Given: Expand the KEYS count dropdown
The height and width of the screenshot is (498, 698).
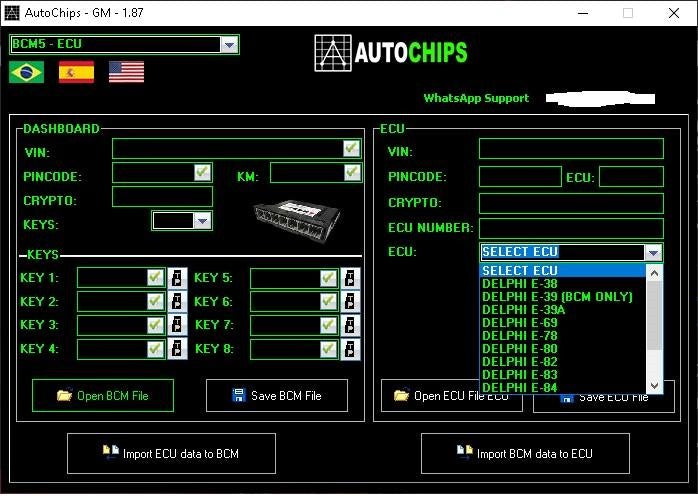Looking at the screenshot, I should point(202,221).
